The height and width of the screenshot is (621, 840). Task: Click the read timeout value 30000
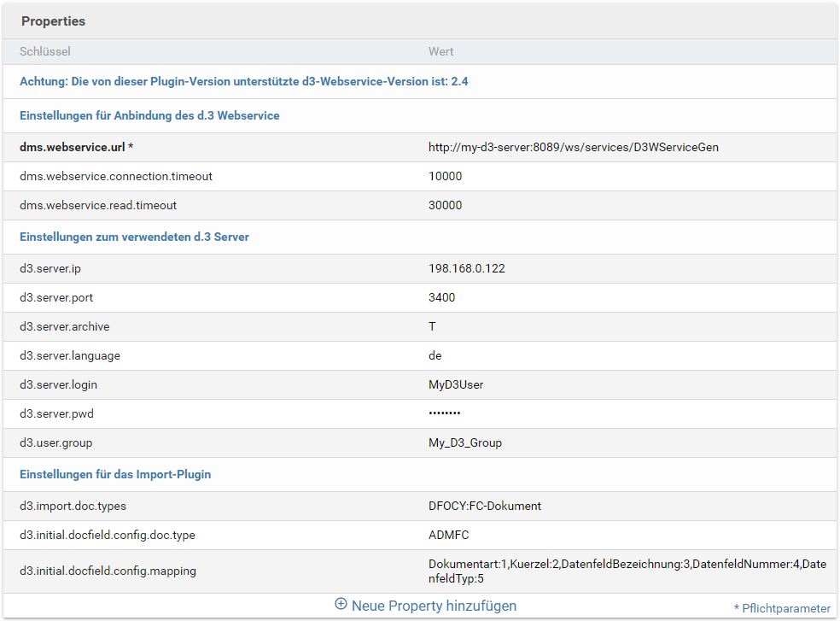pyautogui.click(x=445, y=205)
